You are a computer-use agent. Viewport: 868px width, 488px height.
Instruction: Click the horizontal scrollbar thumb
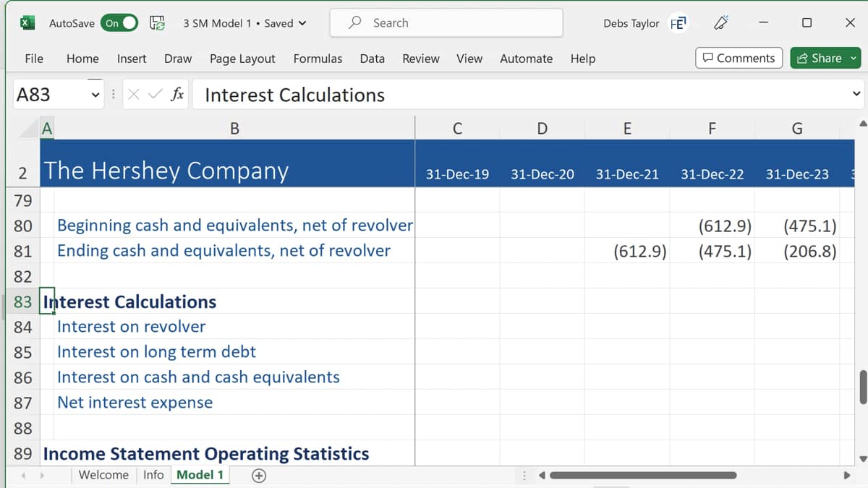(x=643, y=475)
